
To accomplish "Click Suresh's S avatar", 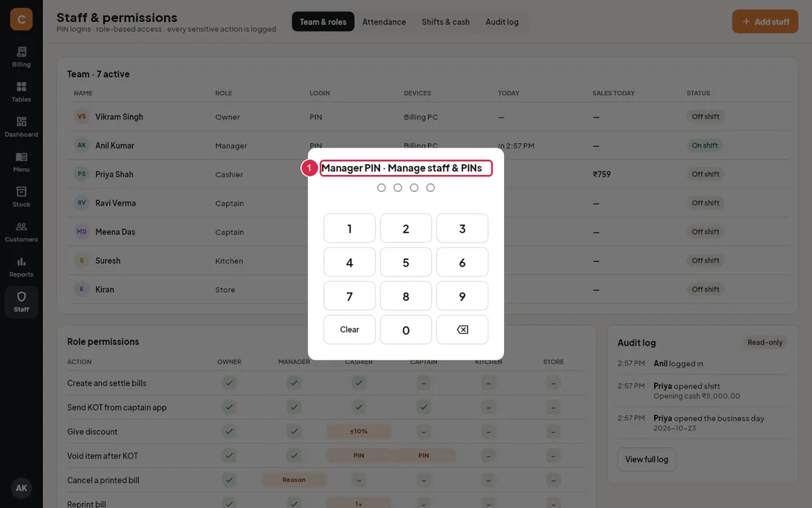I will (81, 261).
